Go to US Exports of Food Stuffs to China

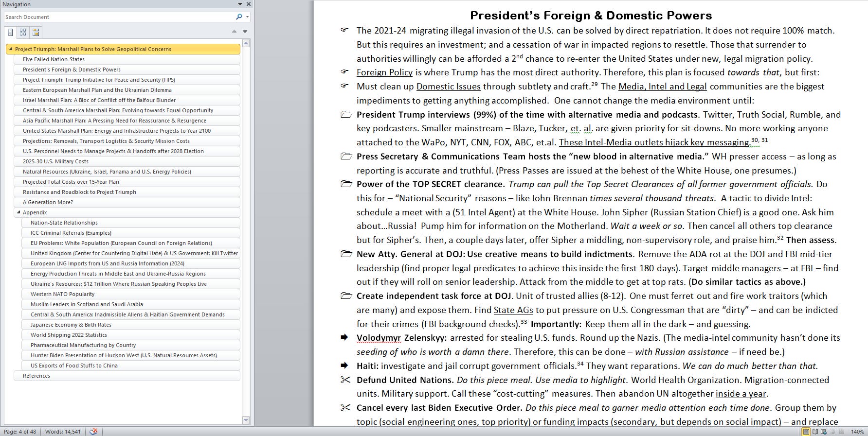131,366
